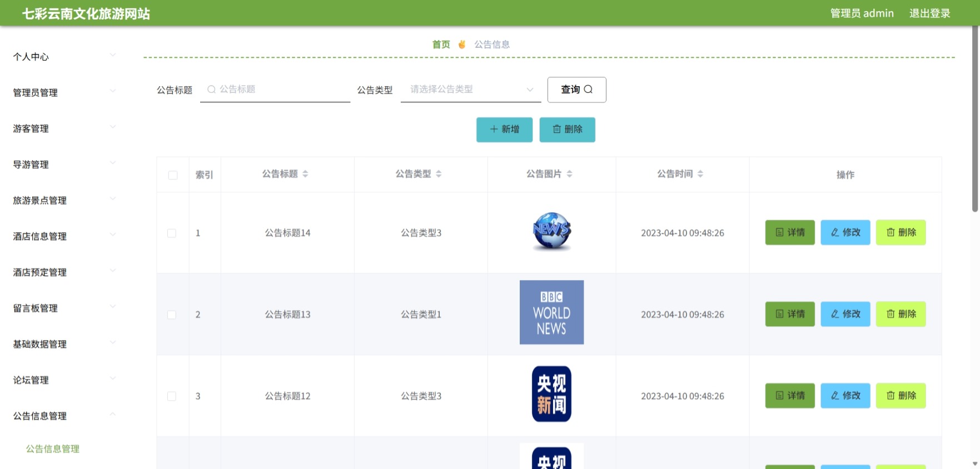Select the checkbox for row 公告标题12
Viewport: 980px width, 469px height.
point(172,396)
